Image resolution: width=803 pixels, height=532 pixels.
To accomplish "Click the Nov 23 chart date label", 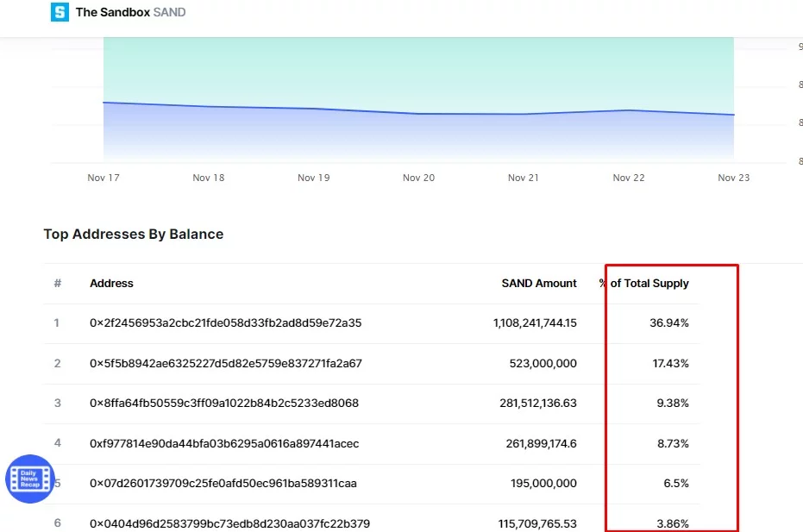I will 733,178.
